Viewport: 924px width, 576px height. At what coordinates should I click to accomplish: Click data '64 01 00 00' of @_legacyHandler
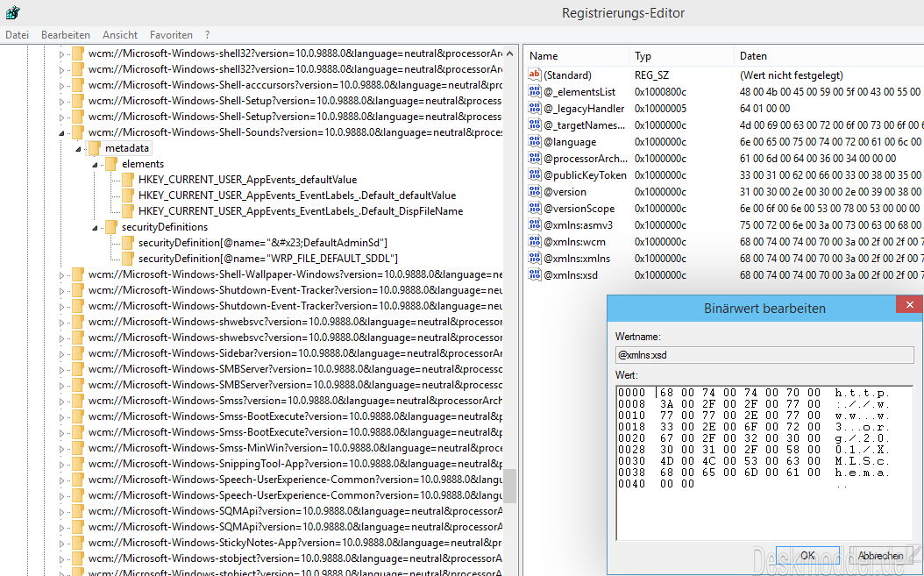765,109
